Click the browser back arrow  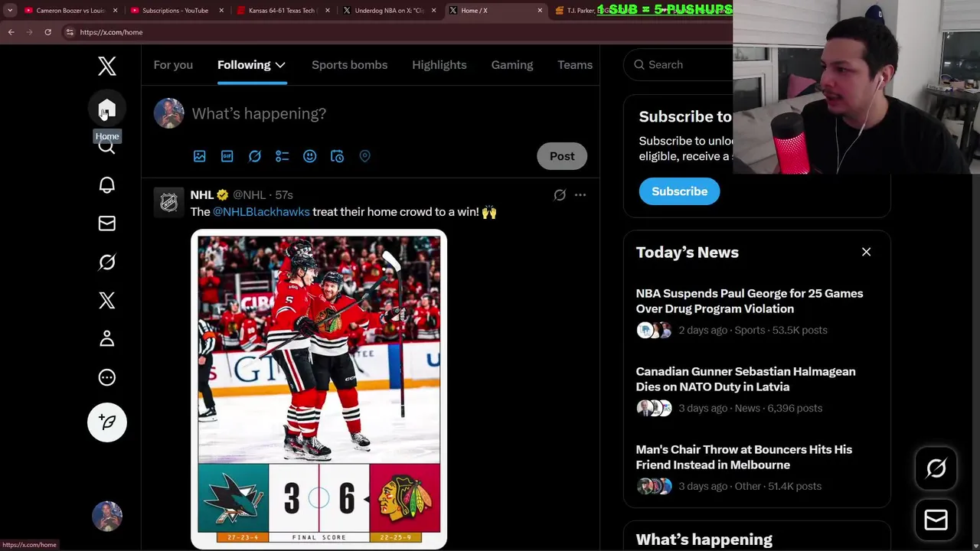(11, 32)
